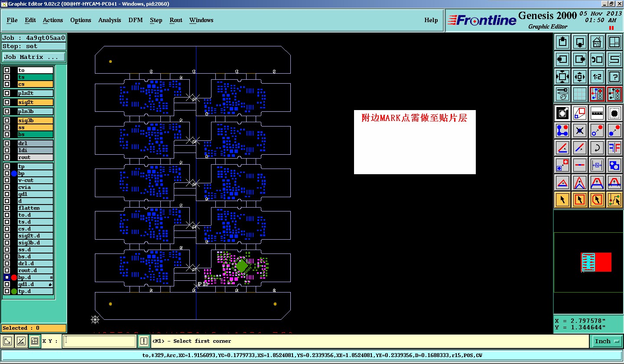Toggle the checkbox for layer 'v-cut'
This screenshot has height=364, width=624.
tap(7, 180)
